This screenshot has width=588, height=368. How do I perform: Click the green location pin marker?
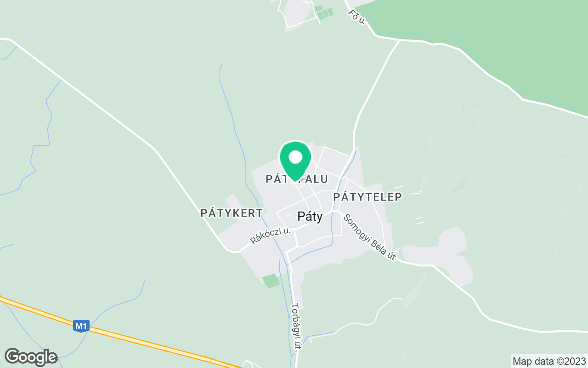click(295, 161)
